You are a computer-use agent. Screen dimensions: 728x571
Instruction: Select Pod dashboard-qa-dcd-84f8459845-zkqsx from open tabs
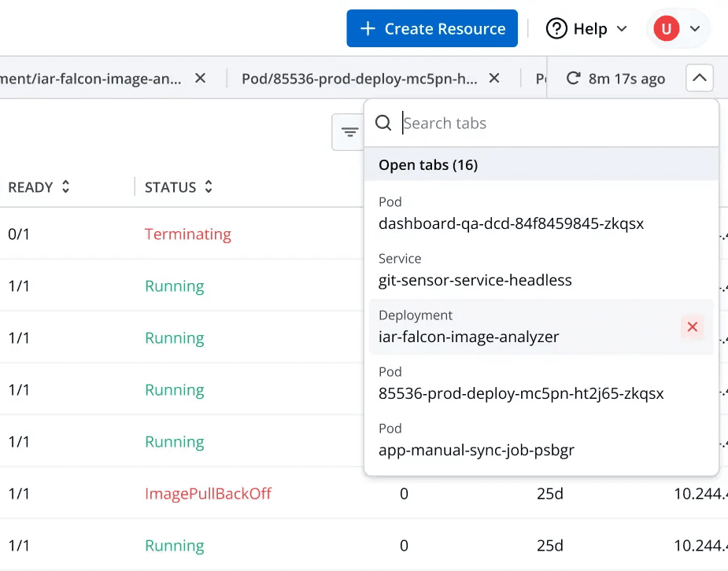[x=541, y=214]
